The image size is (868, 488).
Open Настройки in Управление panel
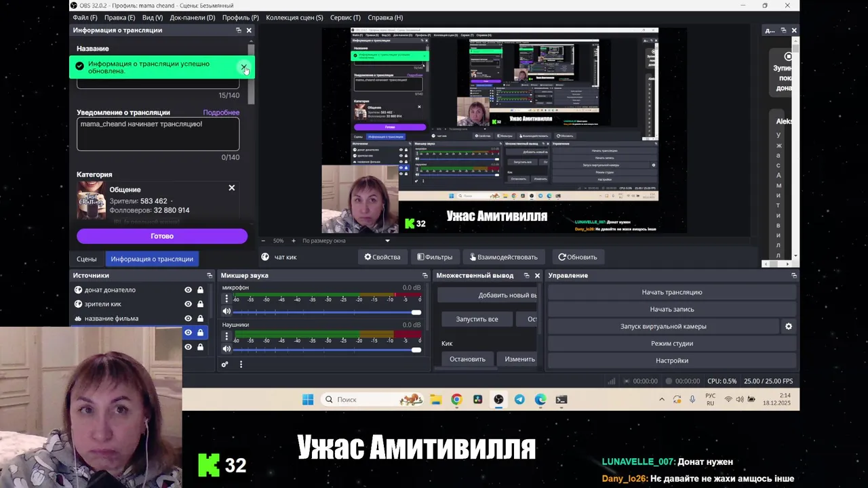pyautogui.click(x=672, y=361)
